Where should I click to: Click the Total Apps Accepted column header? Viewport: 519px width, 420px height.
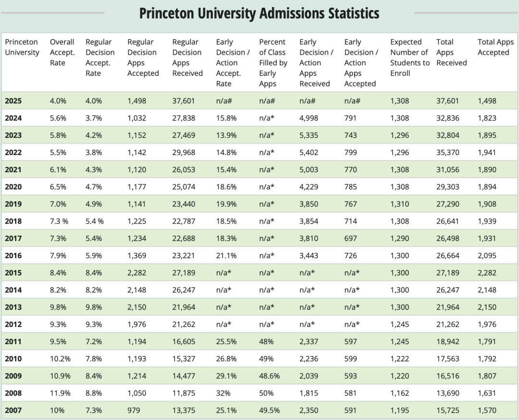[495, 47]
